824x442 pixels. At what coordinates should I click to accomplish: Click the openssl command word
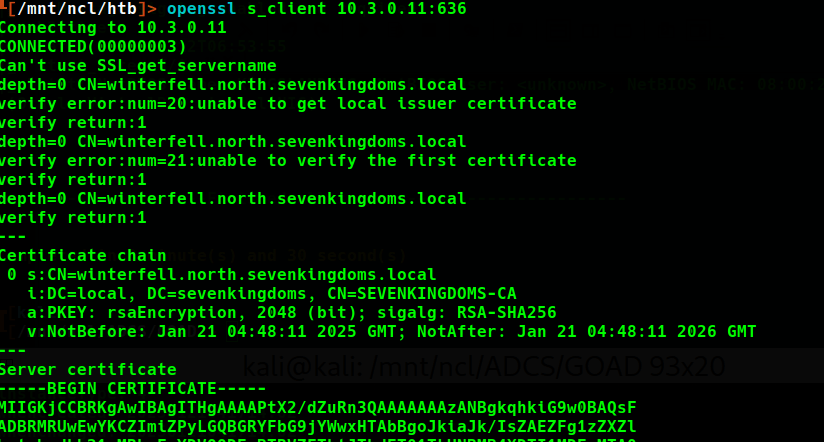coord(202,9)
